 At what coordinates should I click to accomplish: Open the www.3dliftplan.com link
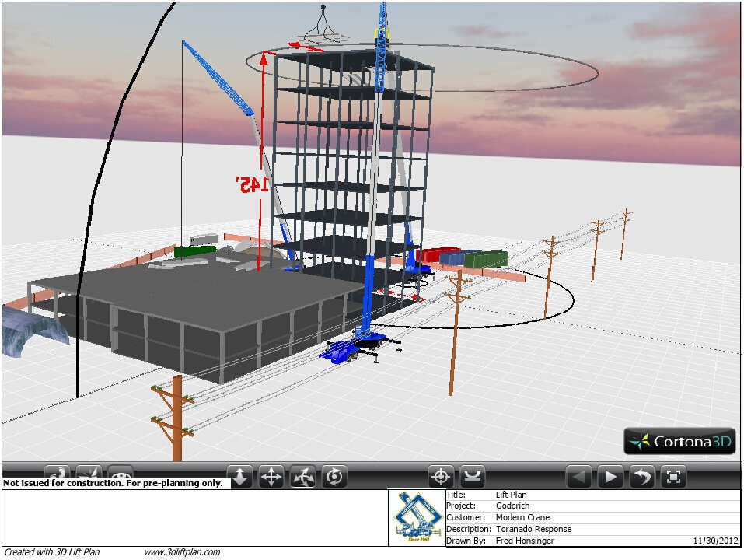click(182, 552)
